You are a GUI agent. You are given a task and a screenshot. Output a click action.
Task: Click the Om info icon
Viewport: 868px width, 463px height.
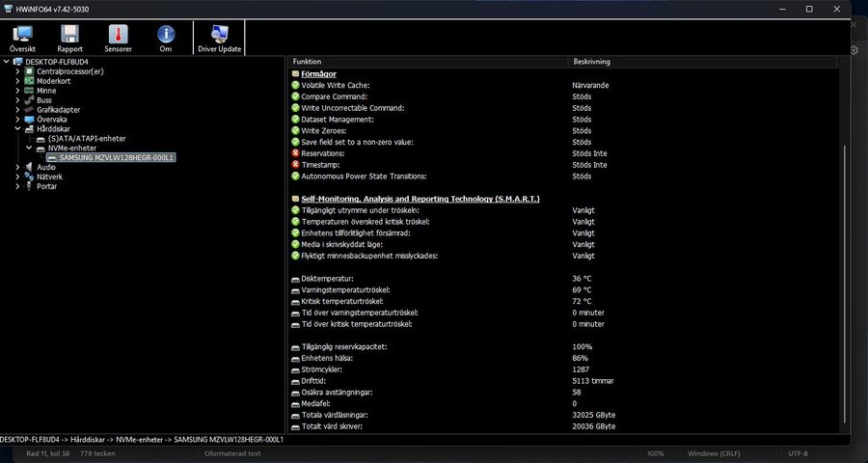coord(166,38)
